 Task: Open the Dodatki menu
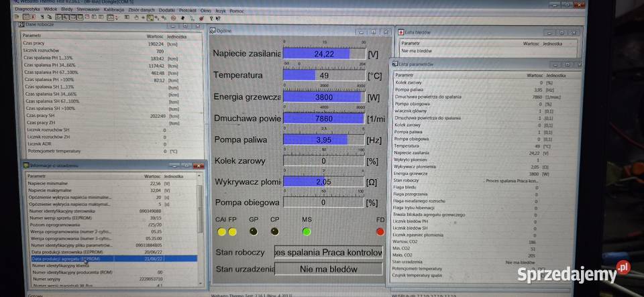pyautogui.click(x=167, y=10)
